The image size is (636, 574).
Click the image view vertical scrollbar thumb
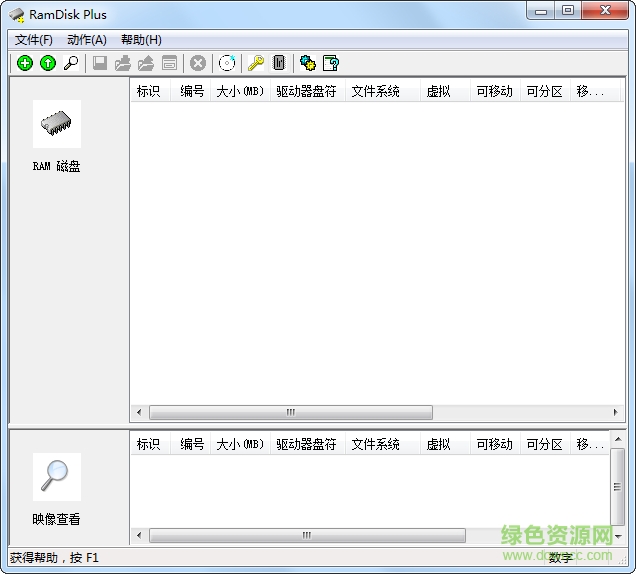pyautogui.click(x=618, y=487)
